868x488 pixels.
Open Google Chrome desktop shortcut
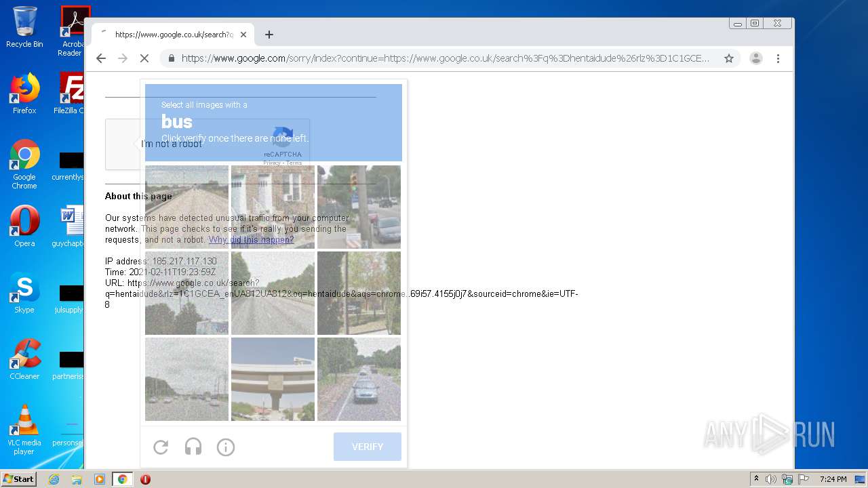coord(24,164)
